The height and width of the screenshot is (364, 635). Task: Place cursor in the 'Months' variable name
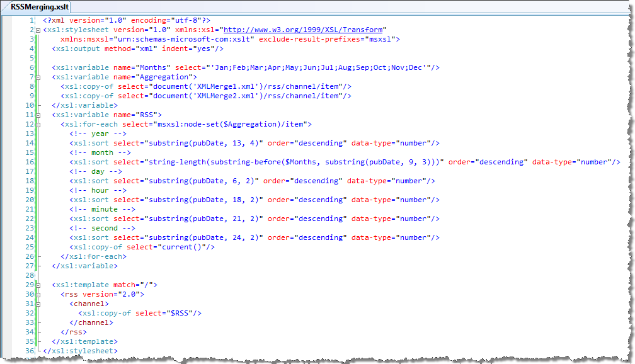(152, 67)
